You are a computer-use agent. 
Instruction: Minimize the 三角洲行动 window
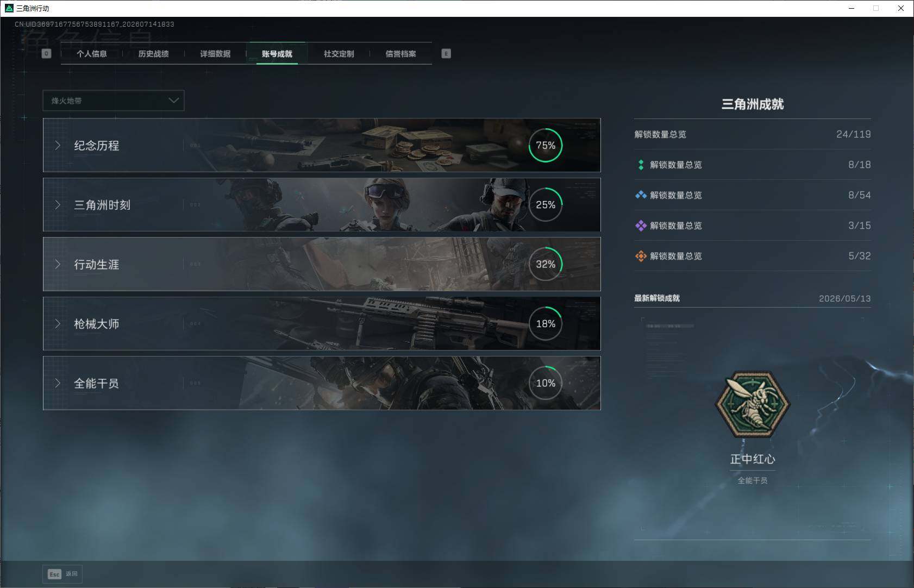[x=852, y=8]
